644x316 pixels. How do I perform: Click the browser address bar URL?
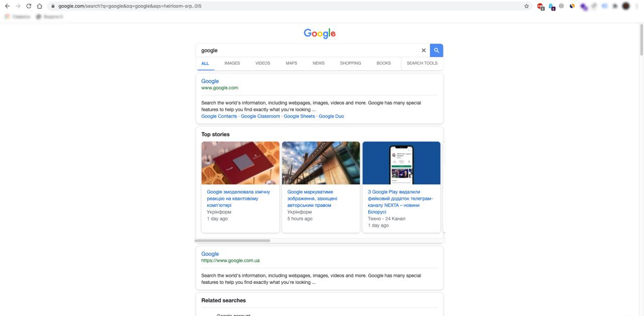[x=130, y=6]
